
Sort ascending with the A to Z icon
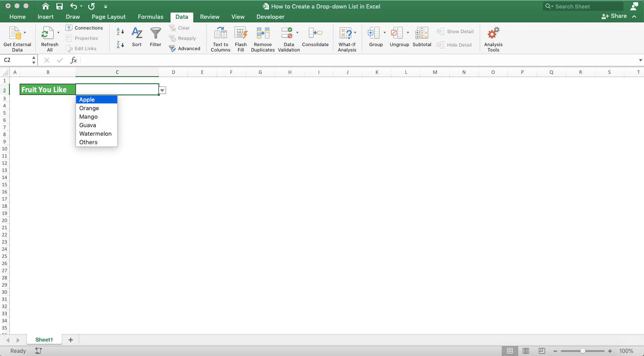(x=120, y=32)
